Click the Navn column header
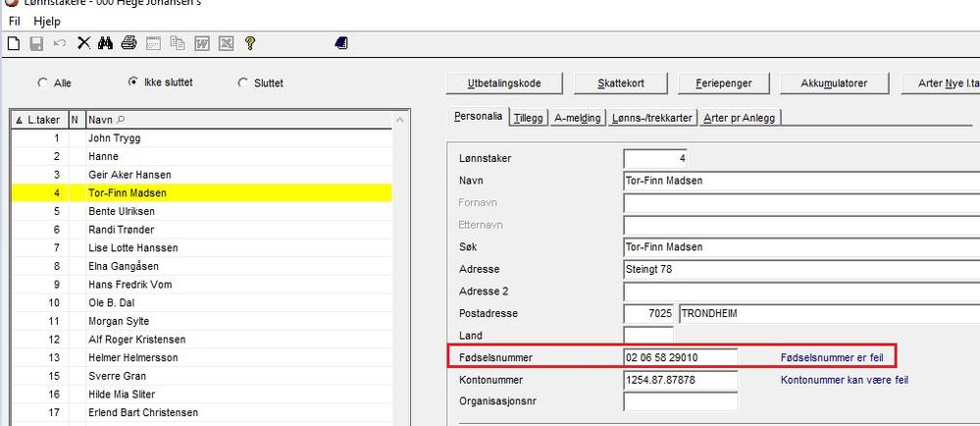980x426 pixels. click(x=238, y=120)
